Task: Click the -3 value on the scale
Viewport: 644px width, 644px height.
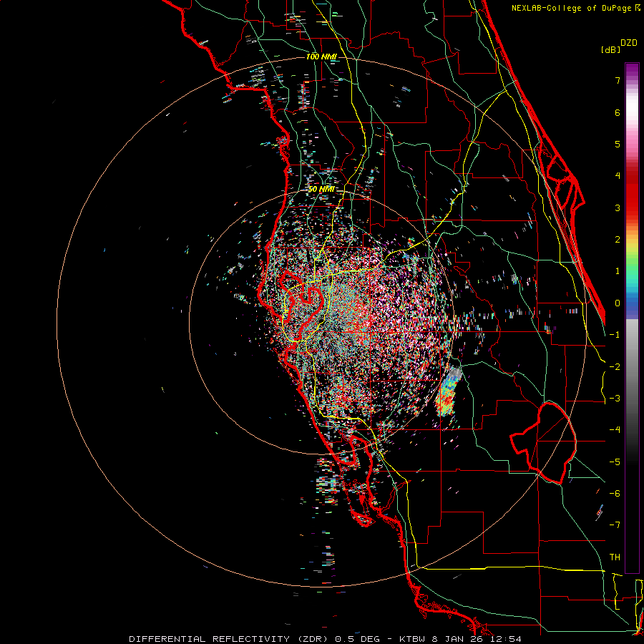Action: 615,399
